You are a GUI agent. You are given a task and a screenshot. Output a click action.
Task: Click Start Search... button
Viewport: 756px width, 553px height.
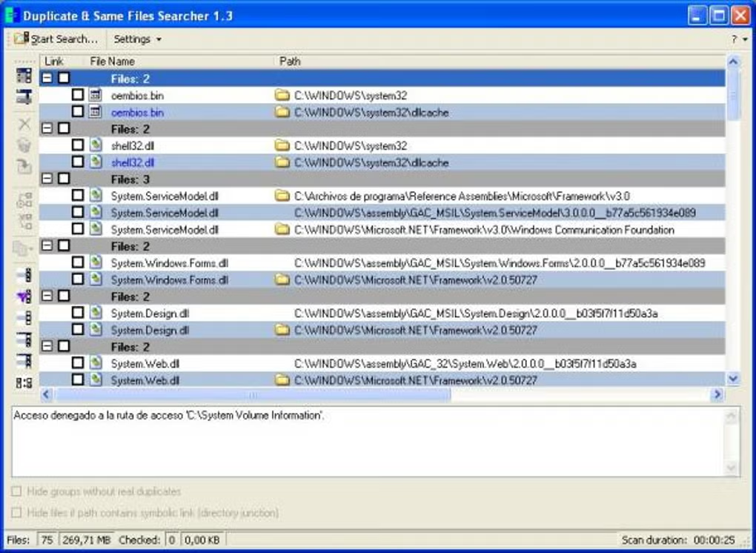point(56,39)
